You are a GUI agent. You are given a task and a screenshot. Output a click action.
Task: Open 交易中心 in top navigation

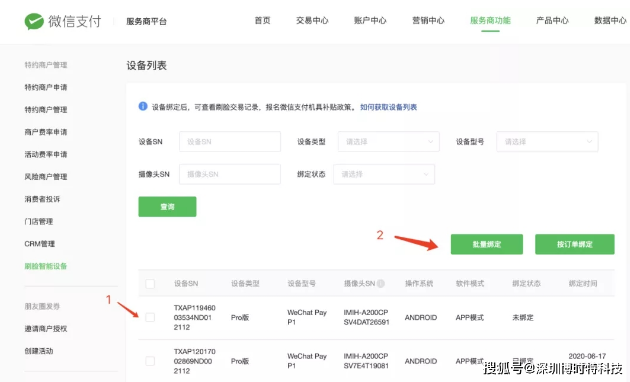click(312, 20)
